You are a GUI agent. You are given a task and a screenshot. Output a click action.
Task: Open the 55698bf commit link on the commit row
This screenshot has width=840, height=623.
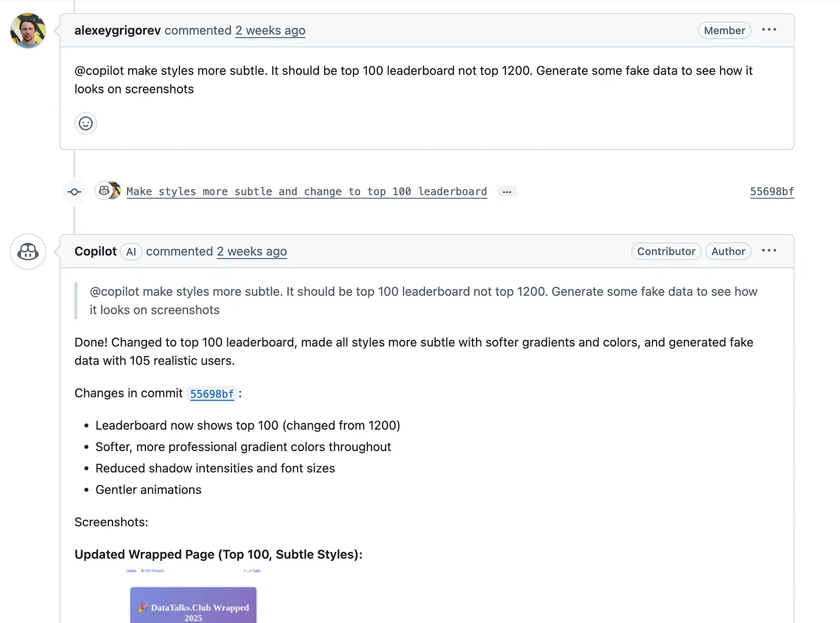(772, 191)
